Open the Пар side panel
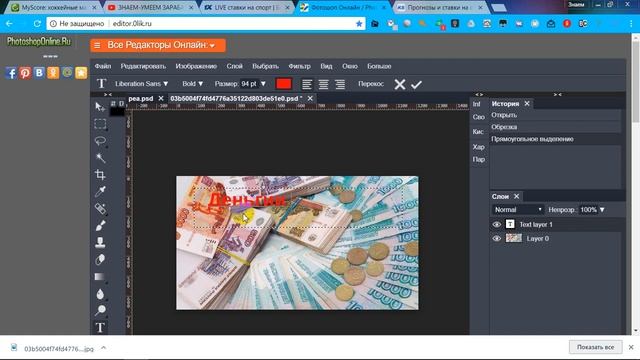The height and width of the screenshot is (360, 640). [478, 159]
